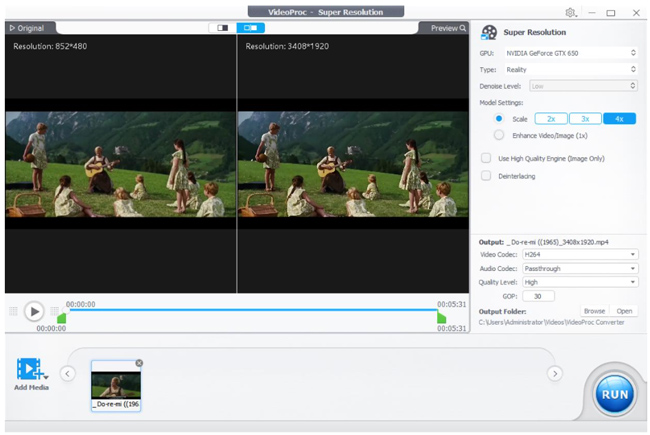Click the GOP input field
Viewport: 650px width, 435px height.
(x=538, y=296)
